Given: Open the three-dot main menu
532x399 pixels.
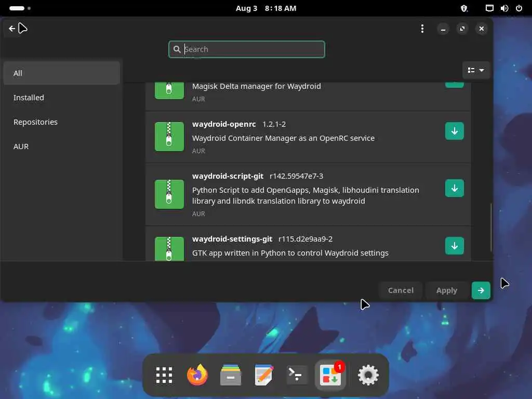Looking at the screenshot, I should pos(422,29).
